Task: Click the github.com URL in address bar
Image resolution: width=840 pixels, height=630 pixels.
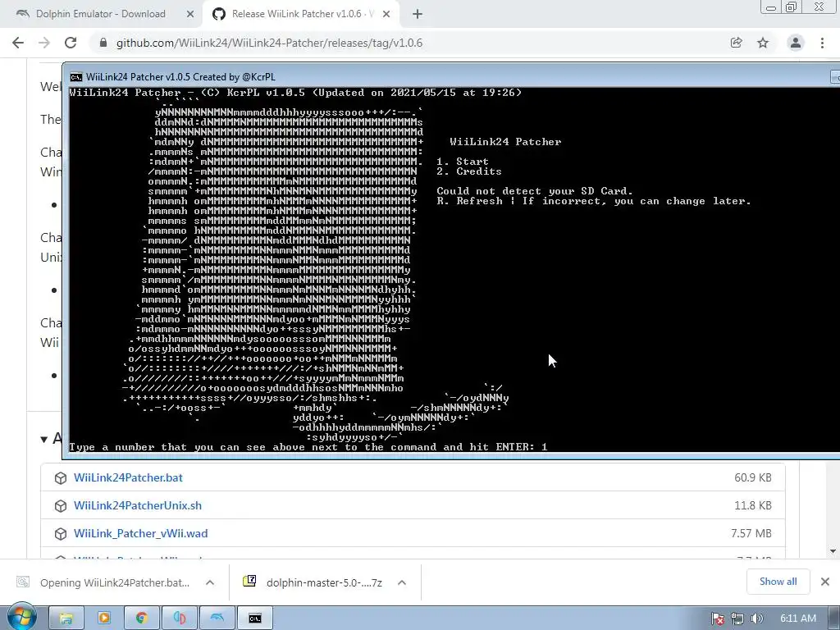Action: [x=269, y=43]
